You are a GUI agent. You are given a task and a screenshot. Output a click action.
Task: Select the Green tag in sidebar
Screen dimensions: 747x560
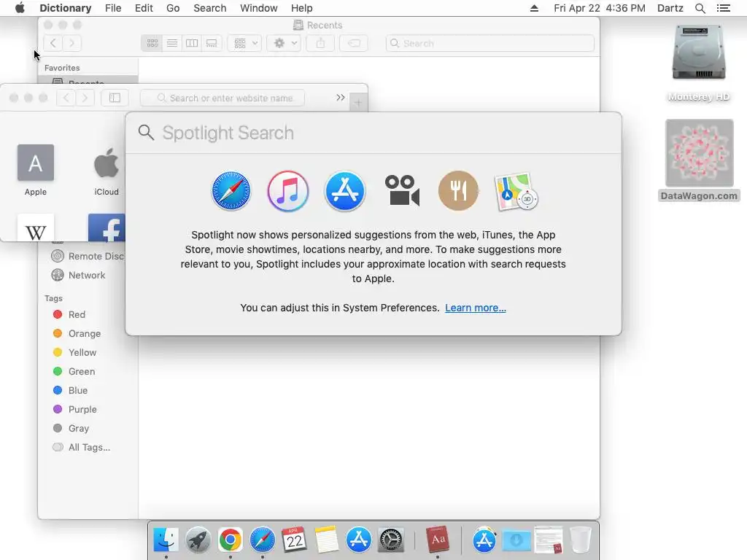click(88, 371)
